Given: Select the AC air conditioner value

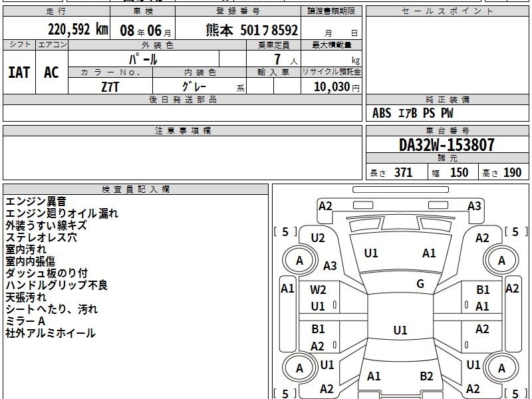Looking at the screenshot, I should point(51,72).
